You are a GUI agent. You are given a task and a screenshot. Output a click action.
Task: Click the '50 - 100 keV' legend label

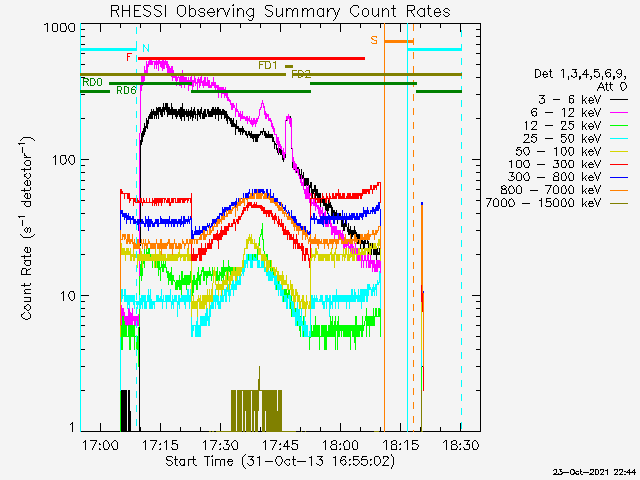coord(558,151)
